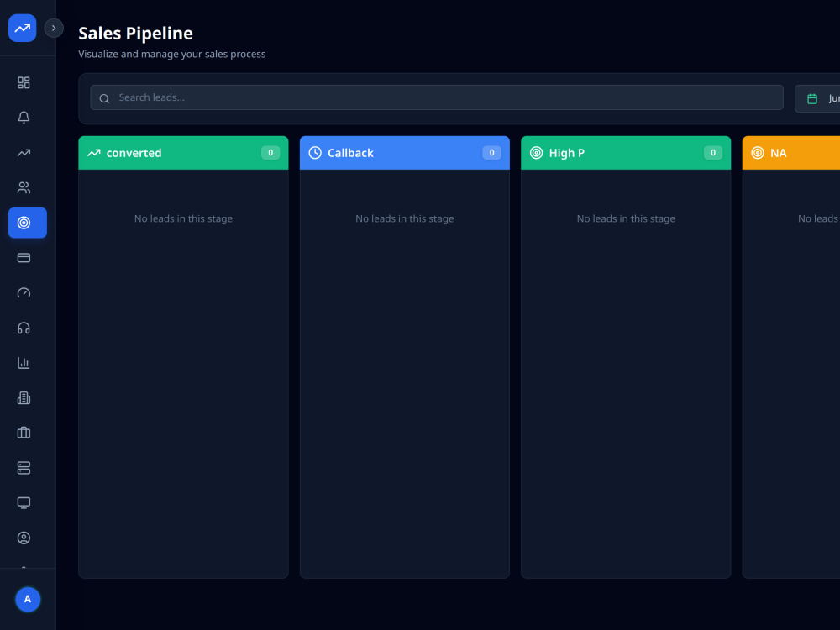Click the High P count badge
This screenshot has width=840, height=630.
point(713,153)
